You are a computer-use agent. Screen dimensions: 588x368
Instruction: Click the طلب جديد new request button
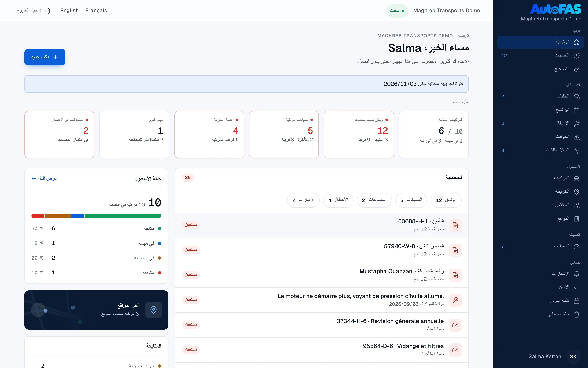[45, 57]
